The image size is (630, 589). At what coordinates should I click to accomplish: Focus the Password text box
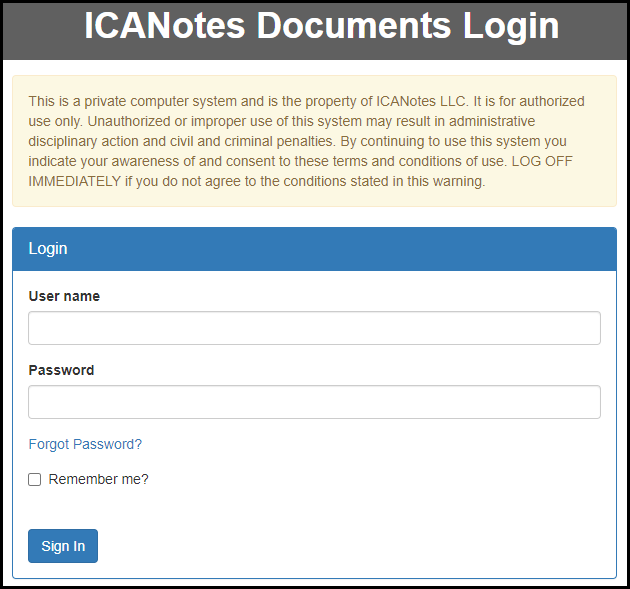[314, 402]
